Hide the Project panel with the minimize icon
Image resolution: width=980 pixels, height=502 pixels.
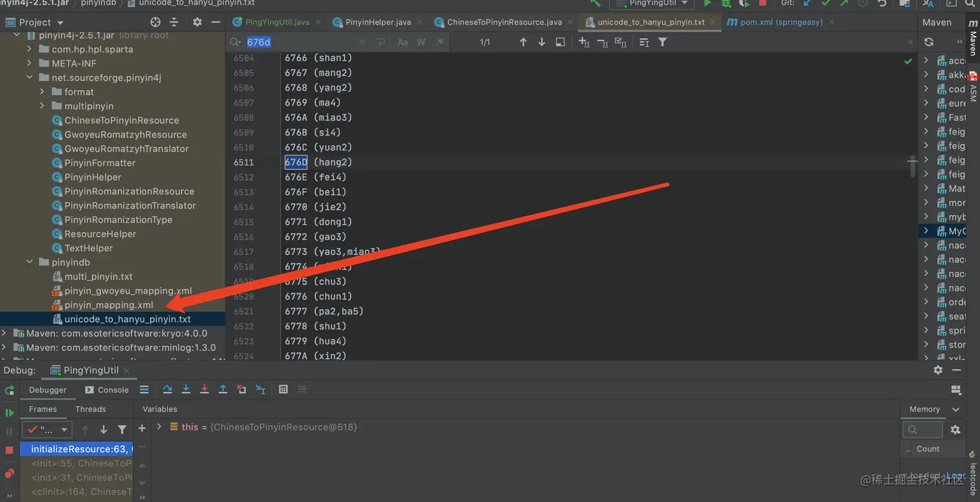point(216,22)
